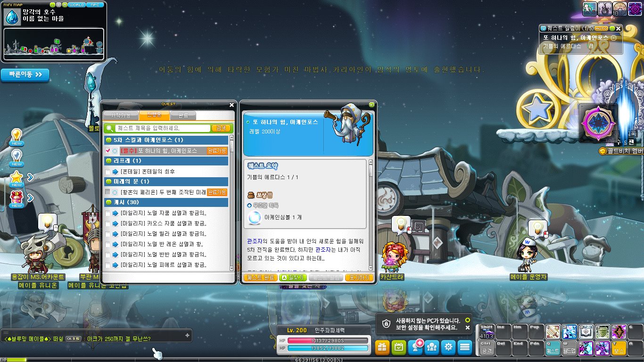Collapse the 미래의 문 quest category
644x362 pixels.
click(x=108, y=181)
